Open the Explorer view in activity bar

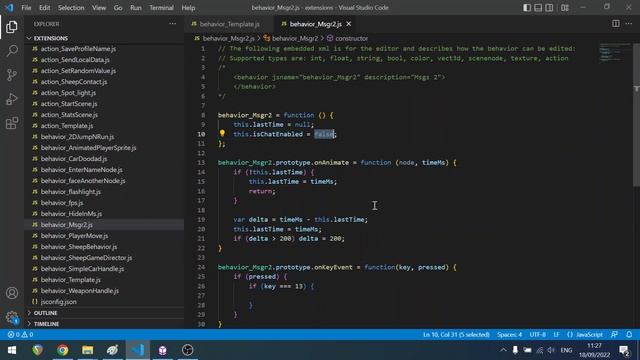(12, 27)
